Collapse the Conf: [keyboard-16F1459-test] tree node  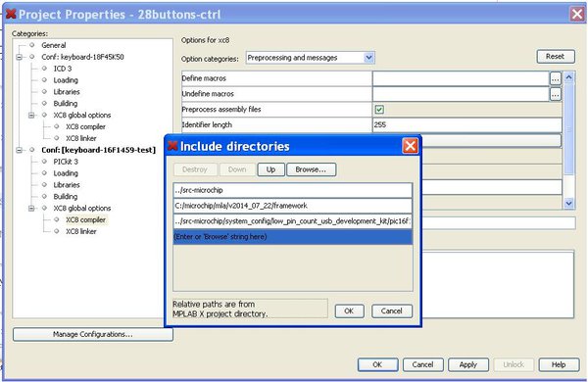click(20, 150)
